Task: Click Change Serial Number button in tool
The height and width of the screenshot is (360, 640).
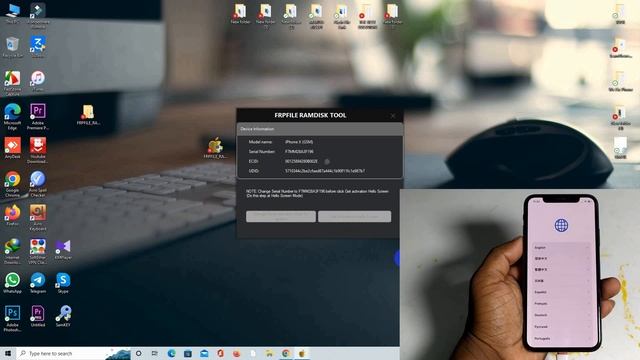Action: pyautogui.click(x=281, y=216)
